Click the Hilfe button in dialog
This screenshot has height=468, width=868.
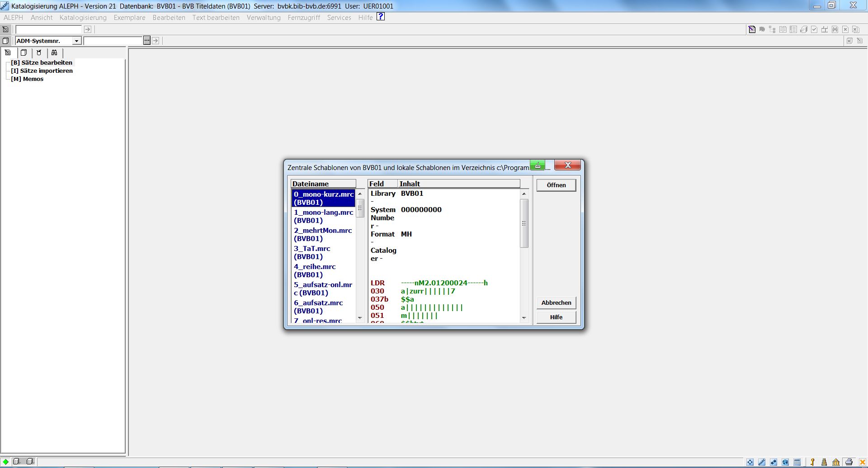tap(556, 317)
